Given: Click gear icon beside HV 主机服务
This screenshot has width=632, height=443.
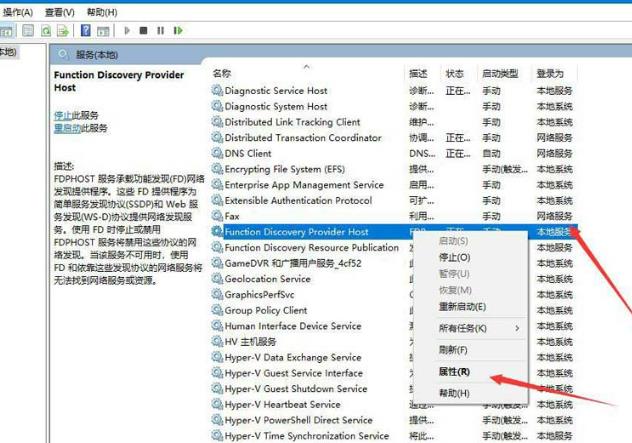Looking at the screenshot, I should 217,342.
